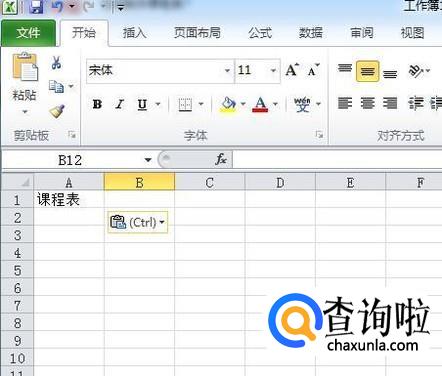Screen dimensions: 442x376
Task: Open the 公式 ribbon tab
Action: point(260,33)
